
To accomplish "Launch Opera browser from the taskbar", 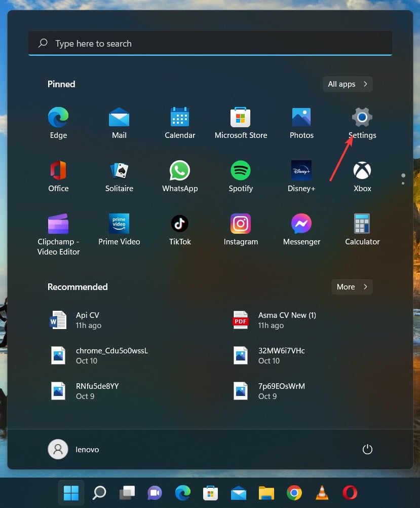I will tap(350, 493).
